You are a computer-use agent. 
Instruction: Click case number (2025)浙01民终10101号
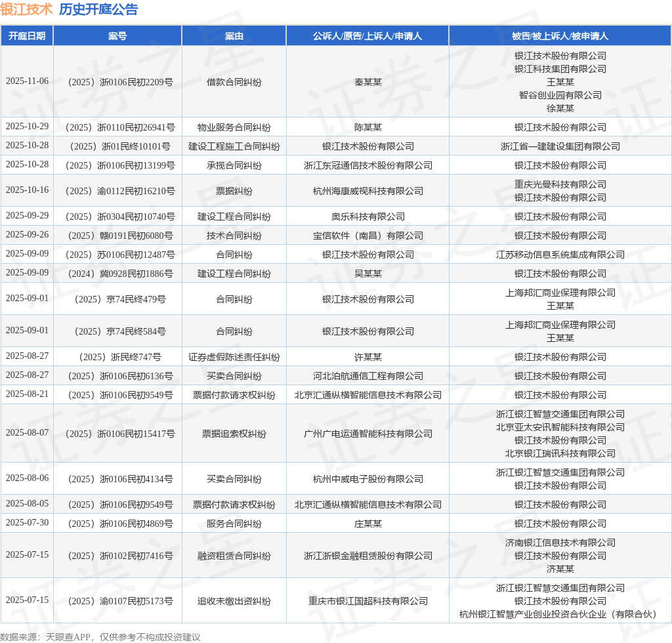121,146
